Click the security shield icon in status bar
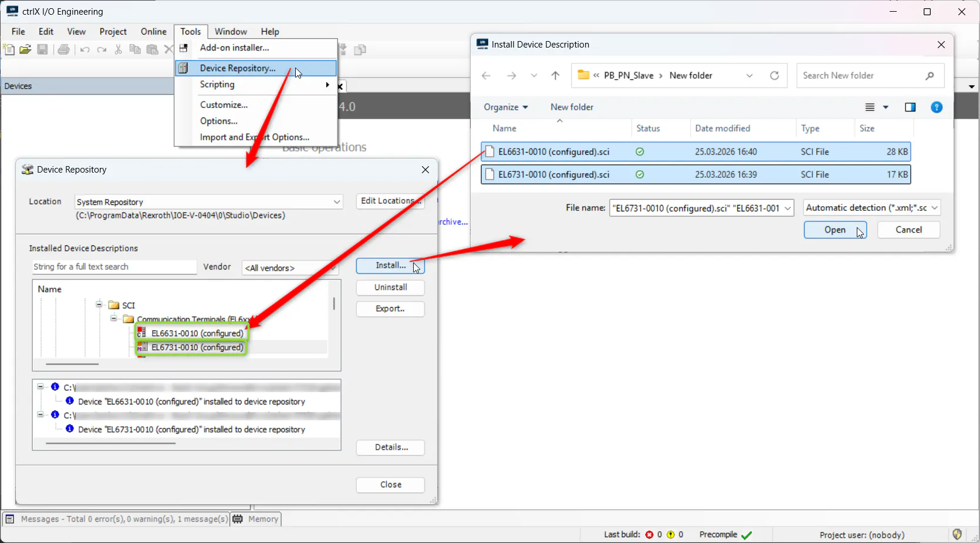Image resolution: width=980 pixels, height=543 pixels. coord(957,534)
